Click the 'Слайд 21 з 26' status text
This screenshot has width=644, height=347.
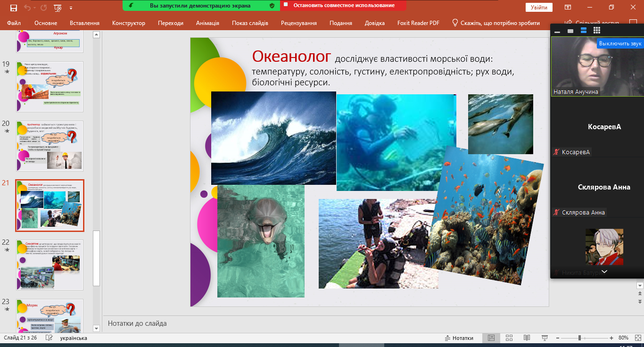pyautogui.click(x=20, y=338)
